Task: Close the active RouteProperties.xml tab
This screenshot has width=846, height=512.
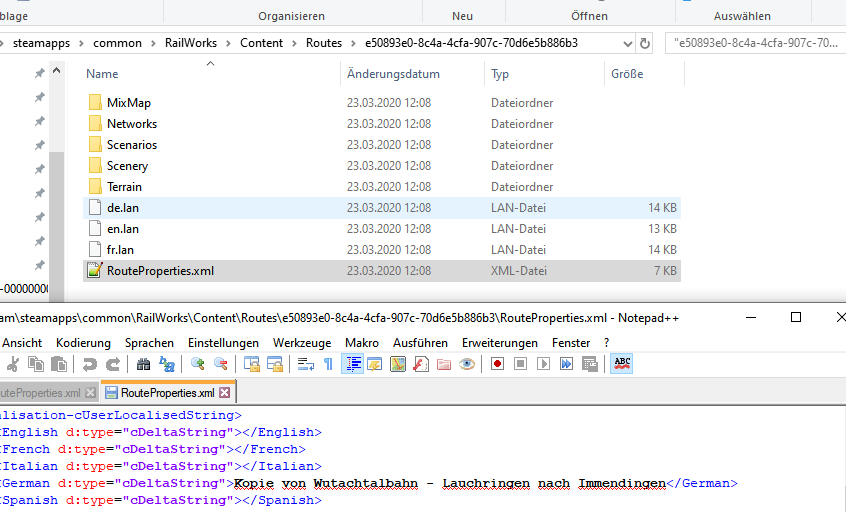Action: (225, 393)
